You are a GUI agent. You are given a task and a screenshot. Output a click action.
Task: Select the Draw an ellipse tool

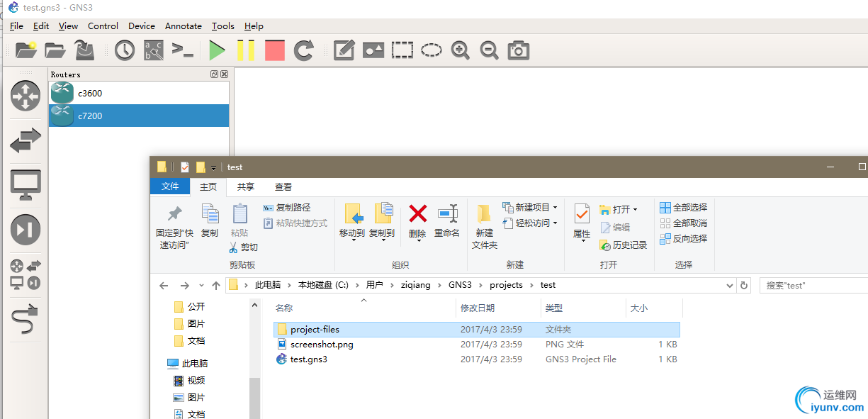coord(432,50)
